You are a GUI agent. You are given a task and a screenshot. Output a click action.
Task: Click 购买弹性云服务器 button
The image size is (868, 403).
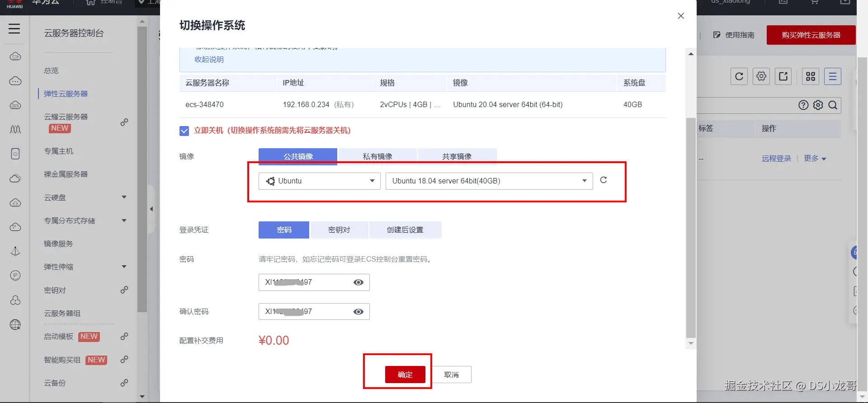[811, 35]
